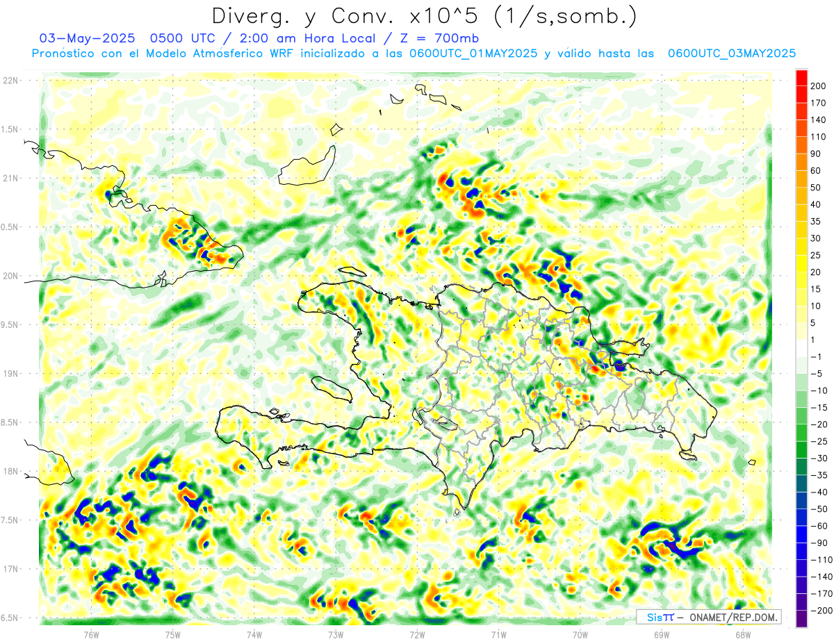Click the '18N' latitude label
834x644 pixels.
pyautogui.click(x=11, y=471)
